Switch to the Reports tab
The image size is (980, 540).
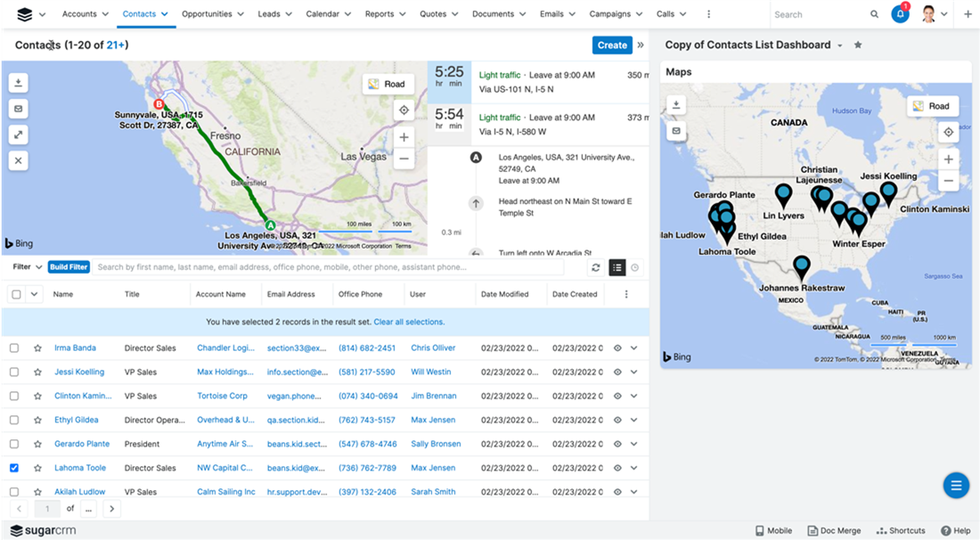380,14
